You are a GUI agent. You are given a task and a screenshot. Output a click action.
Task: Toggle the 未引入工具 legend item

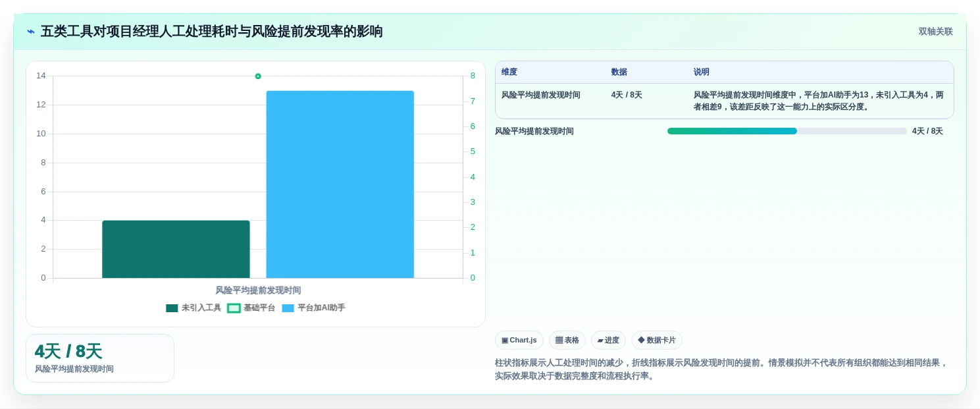pos(193,308)
